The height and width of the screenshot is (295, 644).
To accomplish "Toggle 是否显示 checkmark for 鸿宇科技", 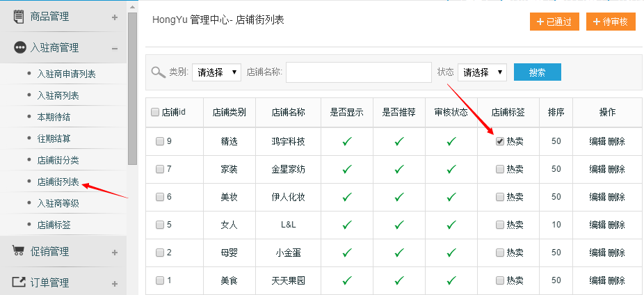I will coord(347,141).
